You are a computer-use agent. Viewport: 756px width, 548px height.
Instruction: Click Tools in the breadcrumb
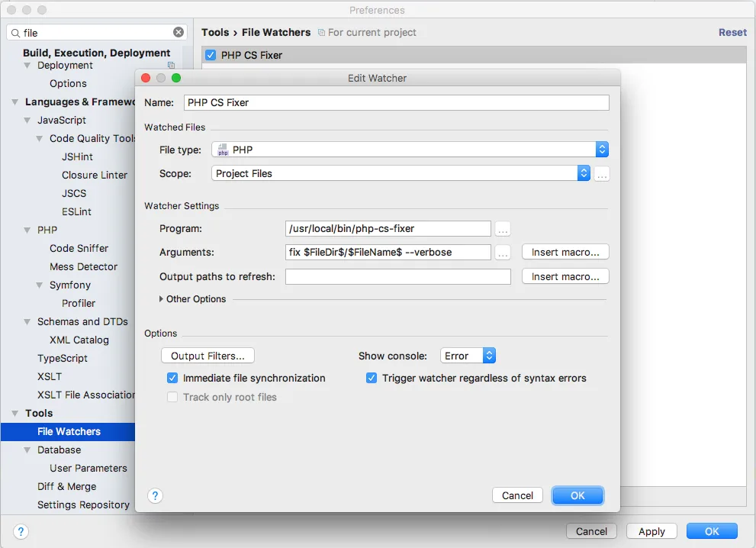click(x=215, y=32)
